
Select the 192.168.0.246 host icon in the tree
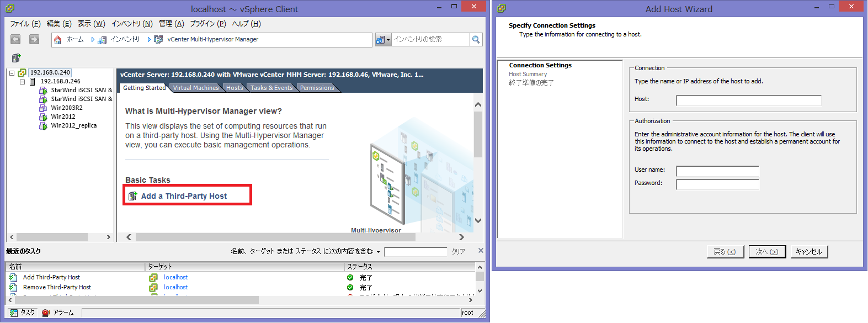click(32, 82)
